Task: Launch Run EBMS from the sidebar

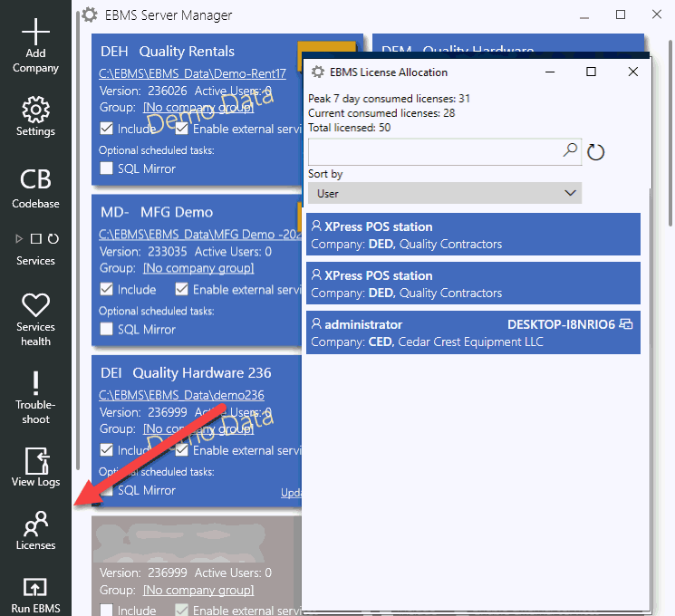Action: pos(35,596)
